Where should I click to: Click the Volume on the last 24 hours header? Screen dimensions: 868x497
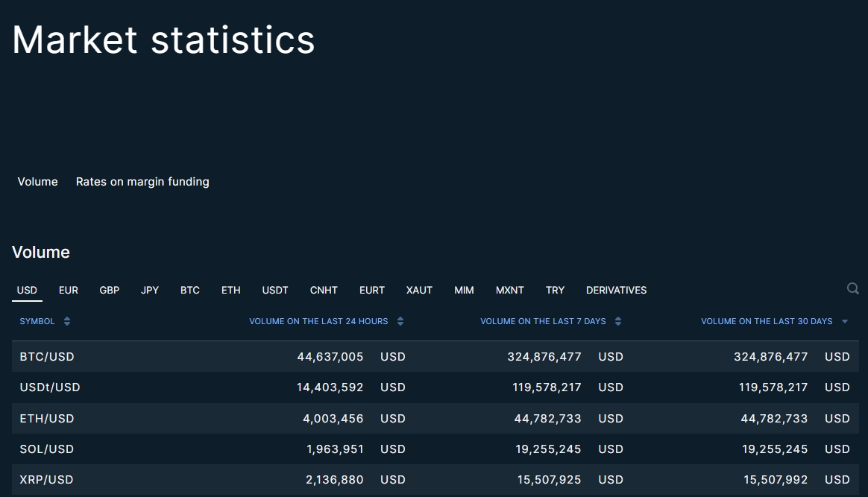pyautogui.click(x=318, y=321)
